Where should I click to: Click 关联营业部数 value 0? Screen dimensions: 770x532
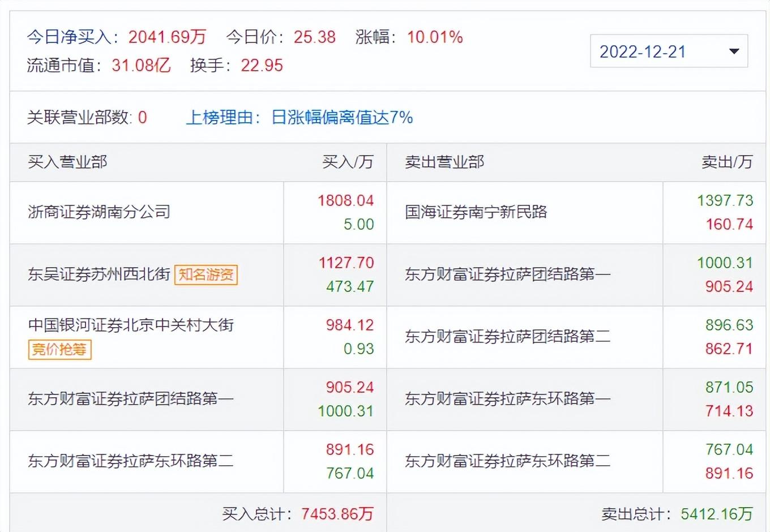(142, 117)
